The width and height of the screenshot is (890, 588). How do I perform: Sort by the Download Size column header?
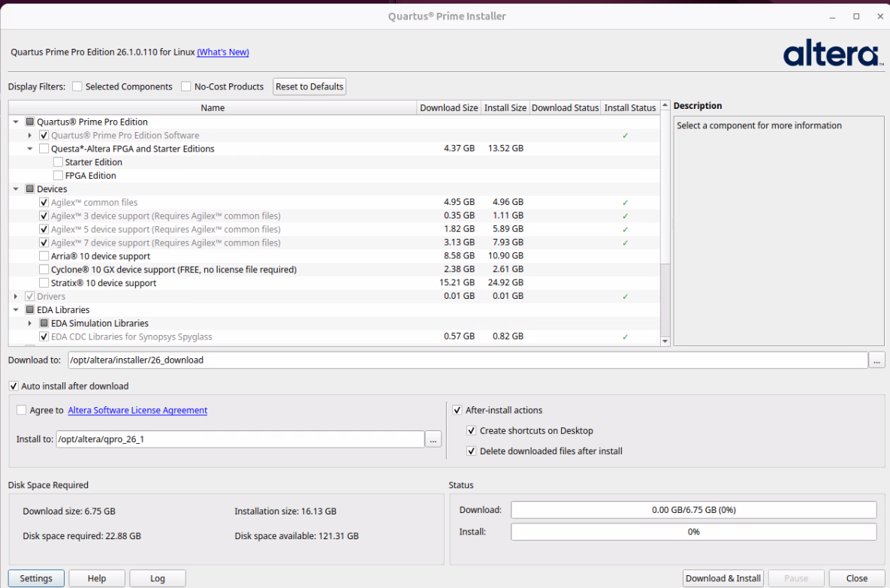pyautogui.click(x=448, y=108)
